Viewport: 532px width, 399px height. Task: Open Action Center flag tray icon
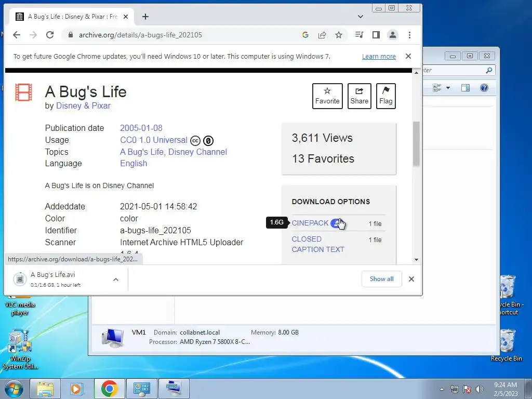467,389
